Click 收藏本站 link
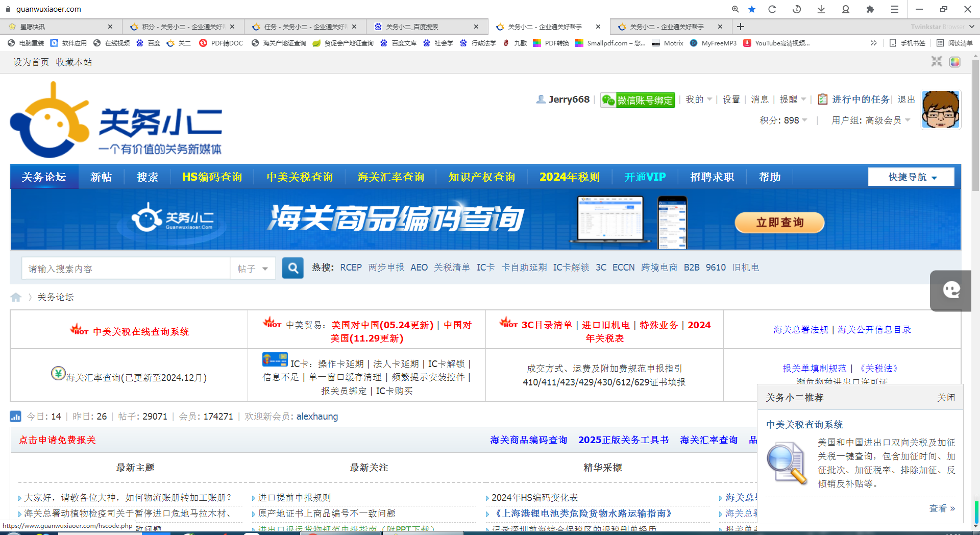 [74, 62]
